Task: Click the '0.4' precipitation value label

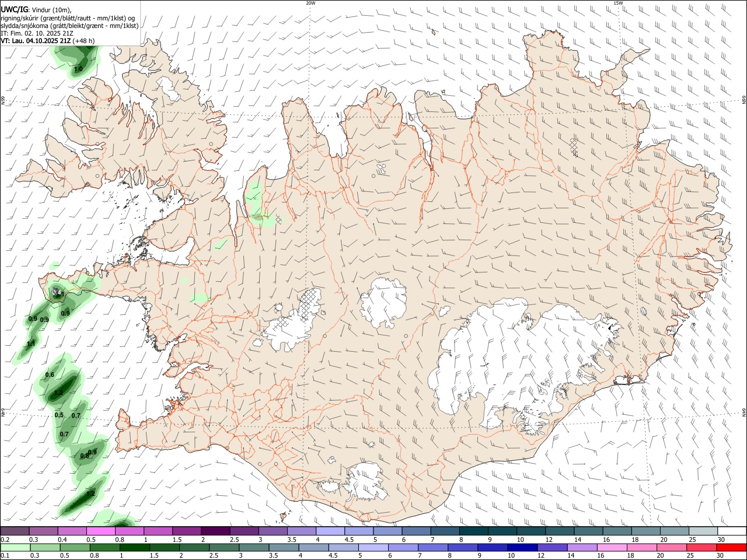Action: (x=57, y=292)
